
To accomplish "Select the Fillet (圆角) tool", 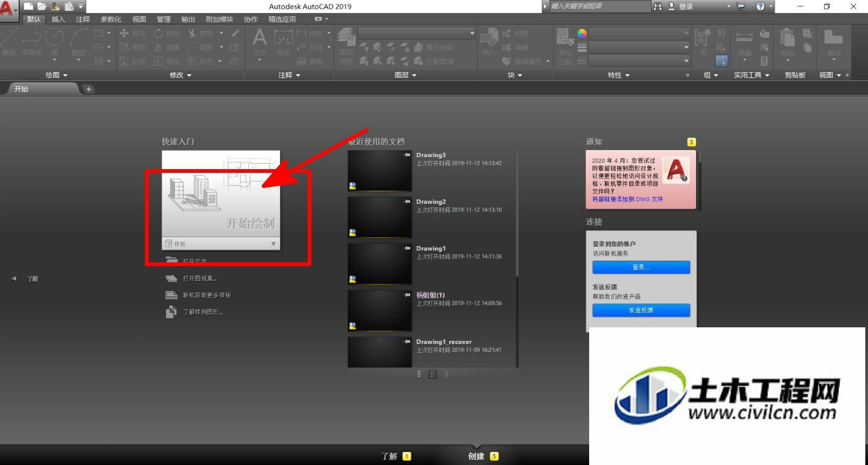I will 200,47.
